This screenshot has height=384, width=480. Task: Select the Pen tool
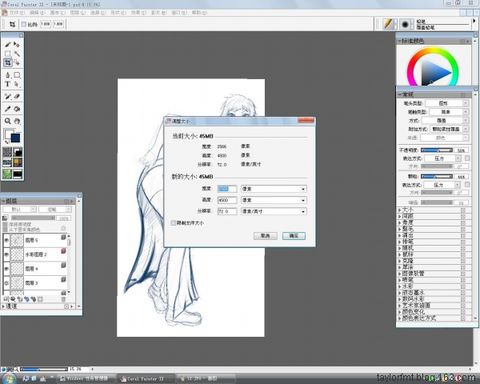(8, 75)
